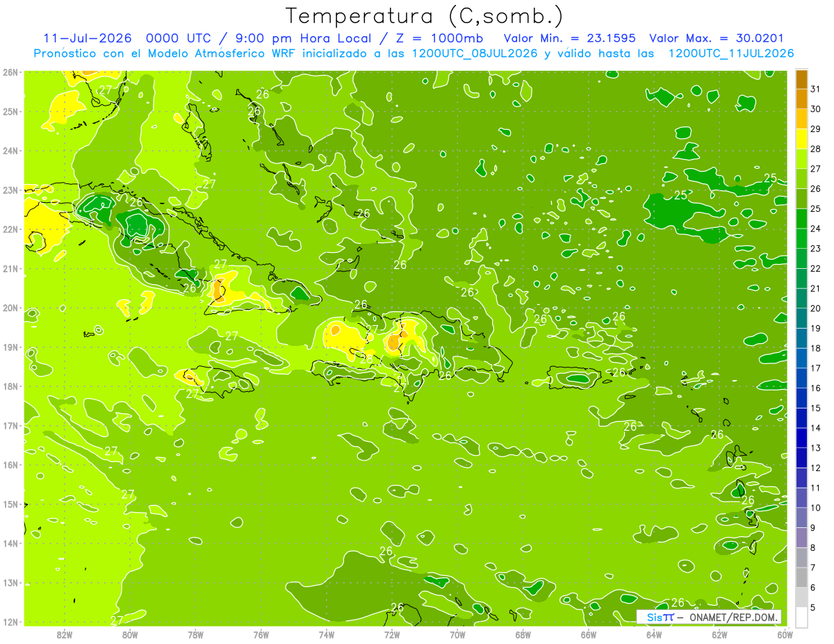Click the 26N latitude axis label
This screenshot has height=644, width=834.
pos(10,72)
